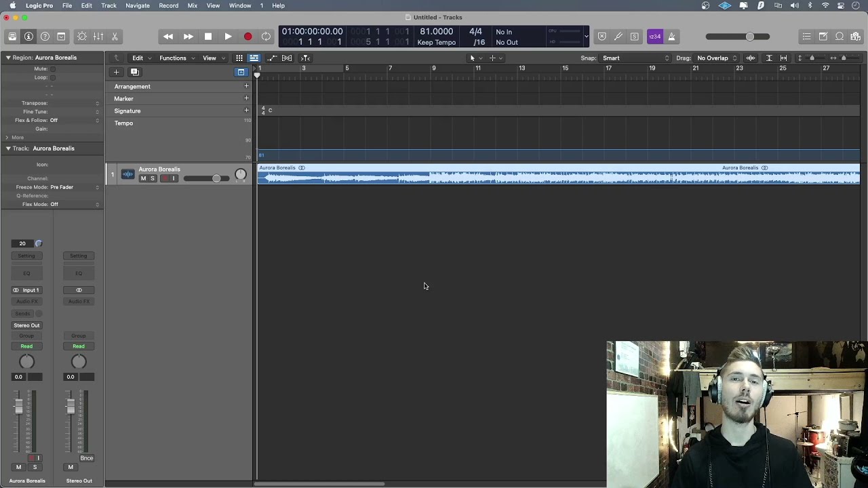
Task: Toggle the Solo S control bar button
Action: (634, 37)
